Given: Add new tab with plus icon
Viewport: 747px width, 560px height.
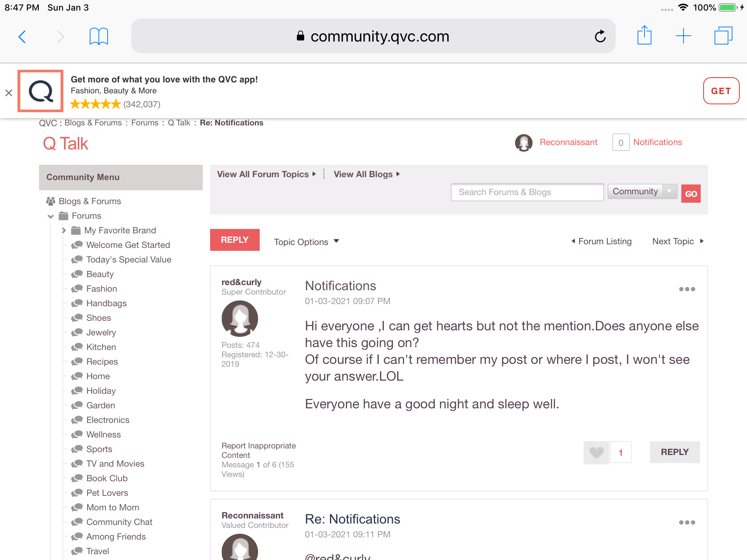Looking at the screenshot, I should click(683, 36).
